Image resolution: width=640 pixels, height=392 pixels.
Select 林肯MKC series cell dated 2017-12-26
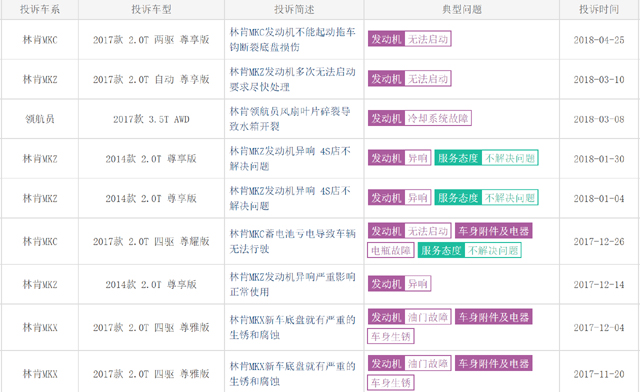40,241
